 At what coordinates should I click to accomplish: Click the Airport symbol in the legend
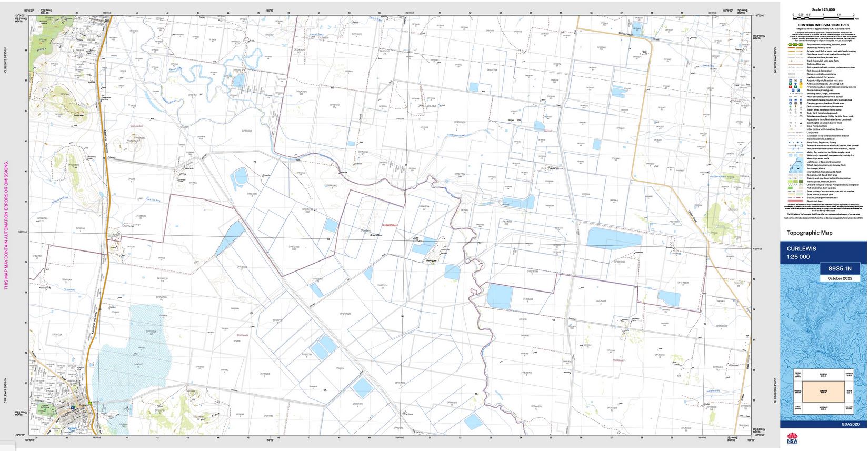coord(790,81)
